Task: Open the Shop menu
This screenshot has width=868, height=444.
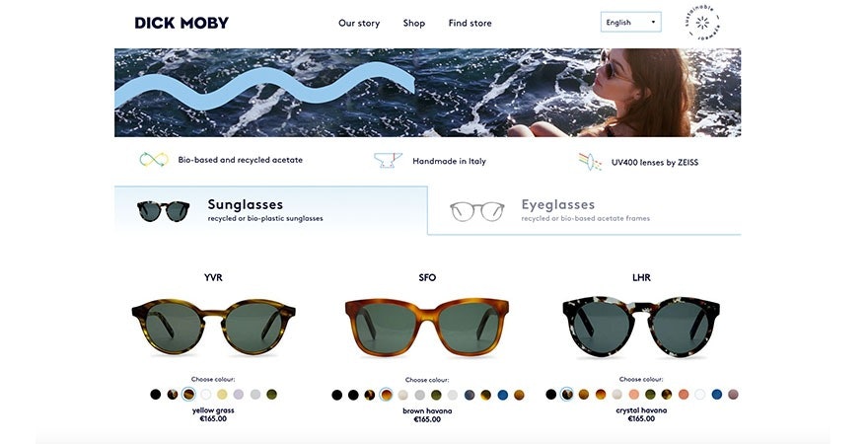Action: (414, 23)
